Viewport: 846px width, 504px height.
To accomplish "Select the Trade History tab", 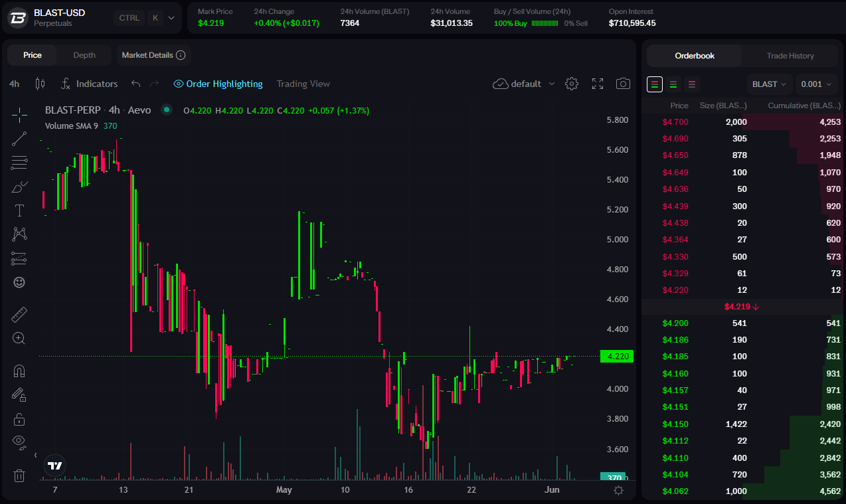I will tap(790, 56).
